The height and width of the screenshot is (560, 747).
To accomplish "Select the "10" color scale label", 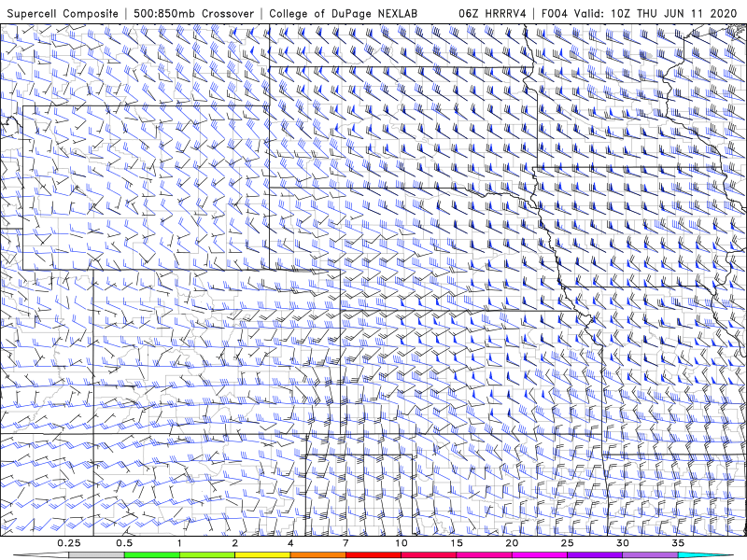I will pos(402,543).
